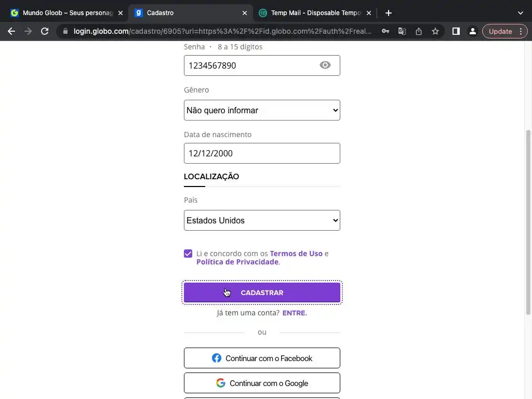Click the browser back arrow
The image size is (532, 399).
pyautogui.click(x=11, y=31)
